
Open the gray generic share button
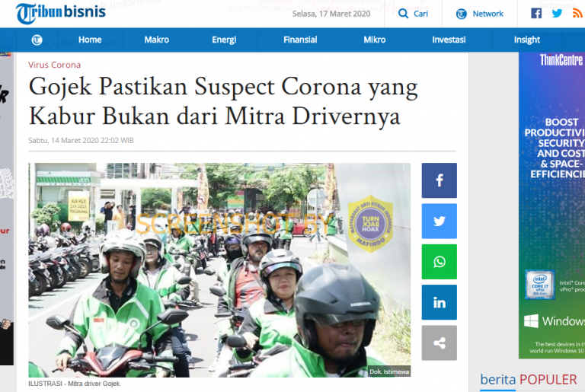click(439, 343)
